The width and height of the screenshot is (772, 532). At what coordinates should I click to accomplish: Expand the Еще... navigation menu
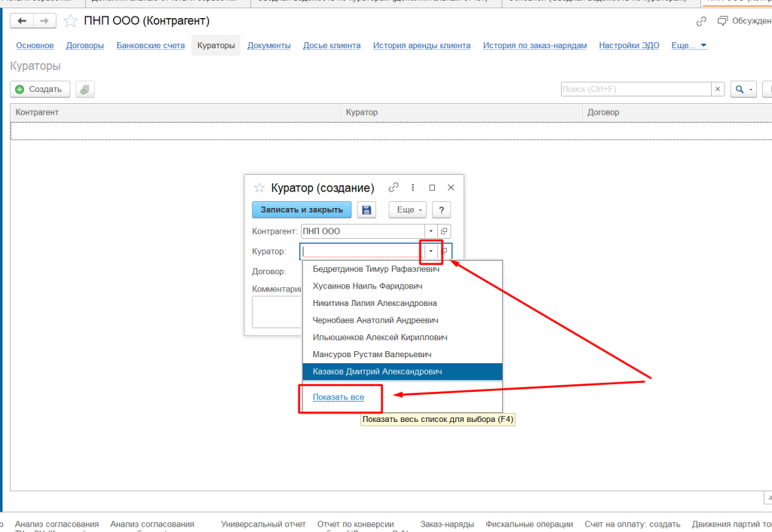click(689, 45)
